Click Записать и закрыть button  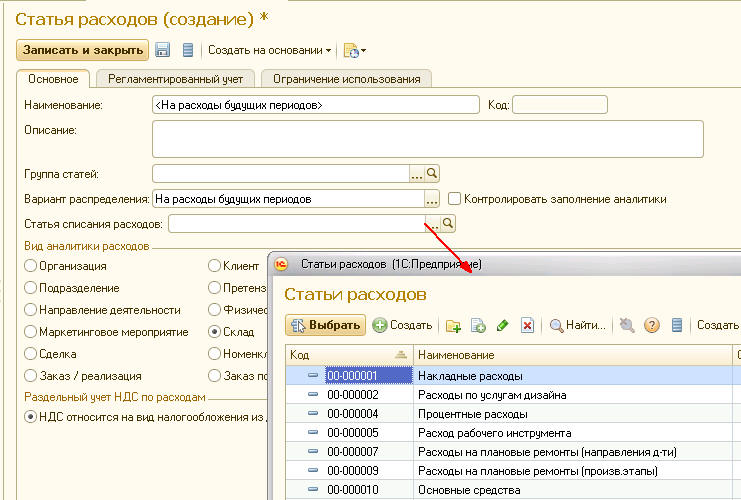pyautogui.click(x=83, y=50)
